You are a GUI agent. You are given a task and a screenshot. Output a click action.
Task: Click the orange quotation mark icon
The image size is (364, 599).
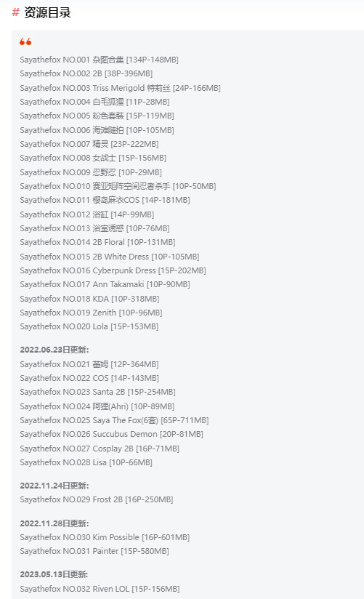[25, 41]
